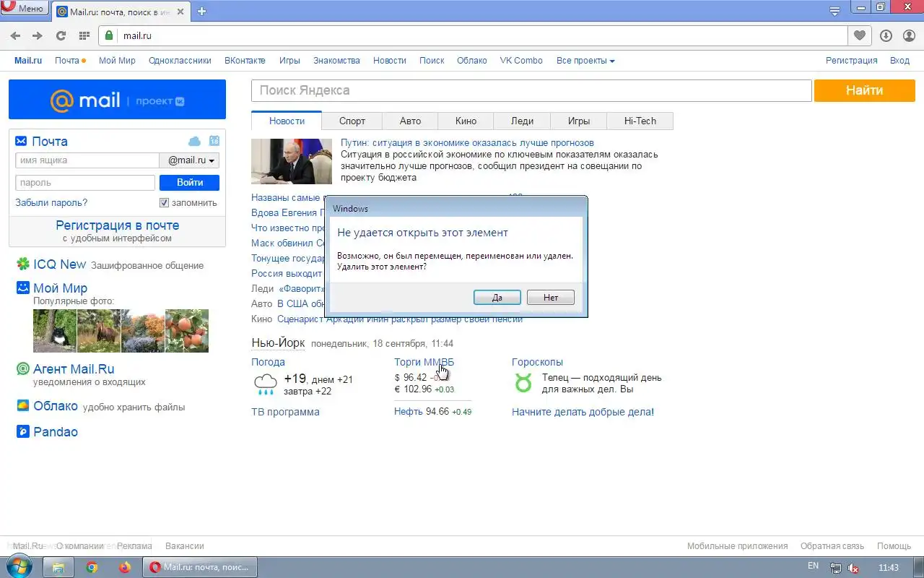The image size is (924, 578).
Task: Reload the page with the refresh icon
Action: [61, 35]
